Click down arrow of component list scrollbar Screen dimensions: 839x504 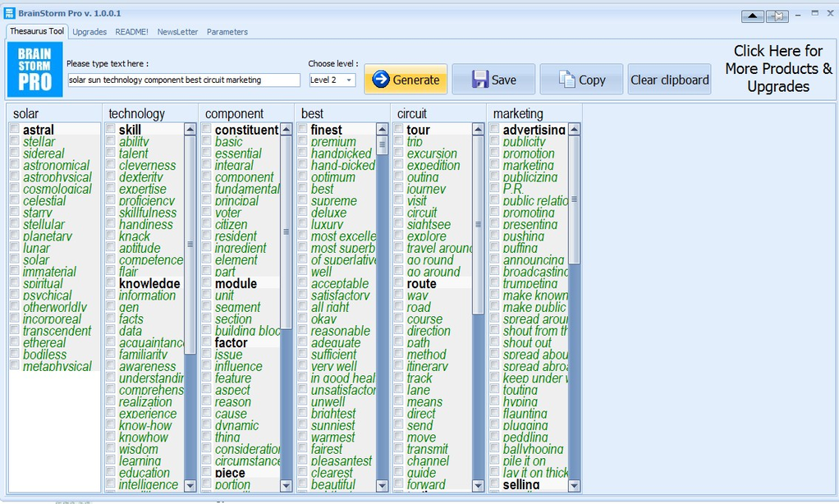[x=286, y=485]
